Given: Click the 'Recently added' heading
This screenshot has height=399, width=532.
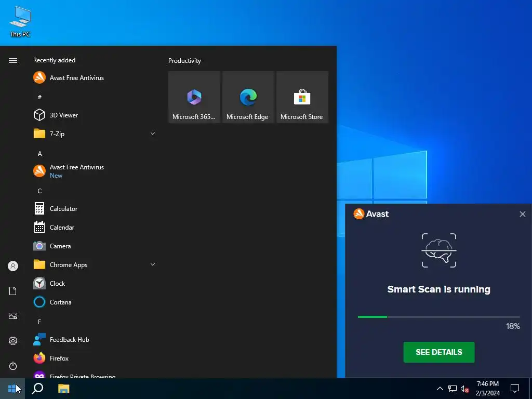Looking at the screenshot, I should (54, 60).
